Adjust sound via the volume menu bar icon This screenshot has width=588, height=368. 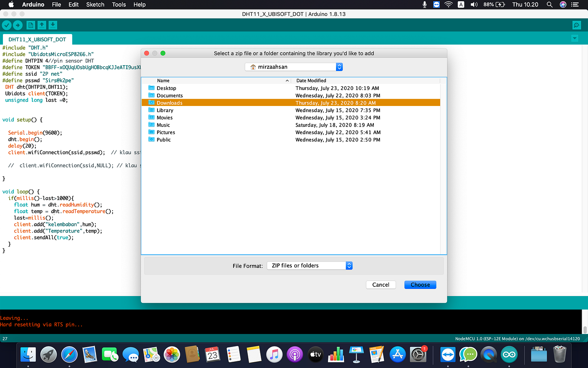coord(474,5)
